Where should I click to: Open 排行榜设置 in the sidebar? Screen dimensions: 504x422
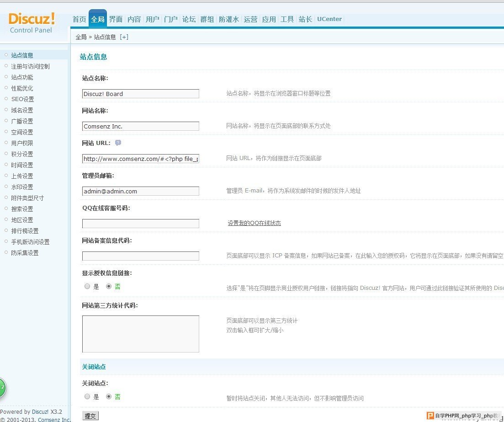pos(25,231)
